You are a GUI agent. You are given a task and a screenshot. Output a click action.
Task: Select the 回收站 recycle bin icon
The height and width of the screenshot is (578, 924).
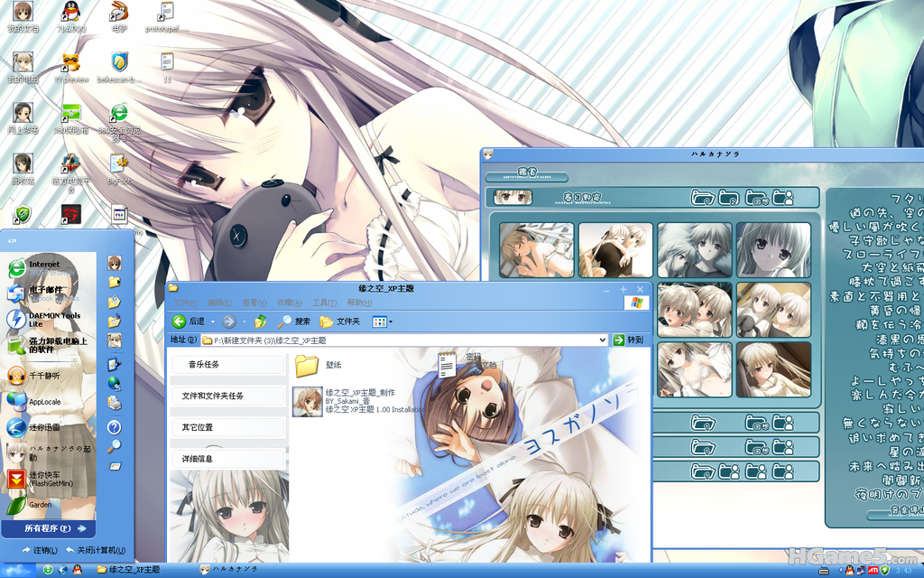click(x=23, y=169)
